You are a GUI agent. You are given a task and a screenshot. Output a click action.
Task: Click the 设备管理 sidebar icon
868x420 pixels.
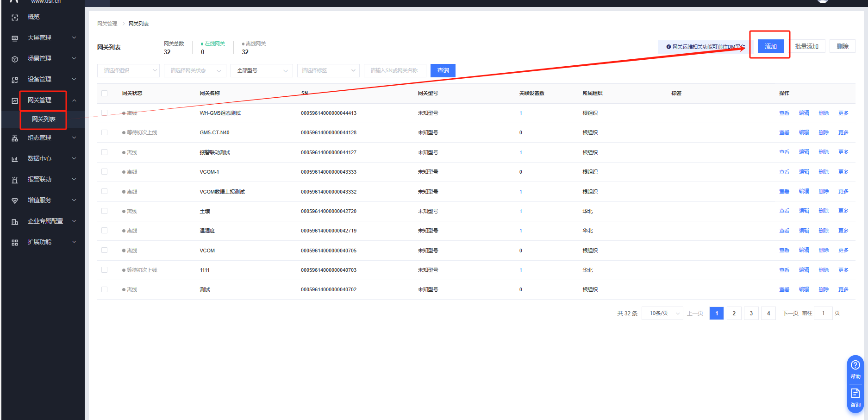[15, 80]
